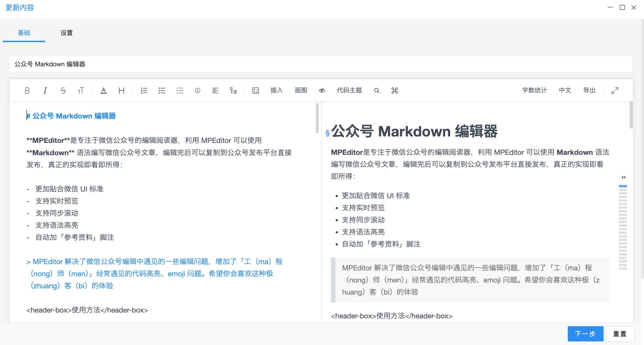This screenshot has height=345, width=644.
Task: Apply strikethrough formatting
Action: point(63,90)
